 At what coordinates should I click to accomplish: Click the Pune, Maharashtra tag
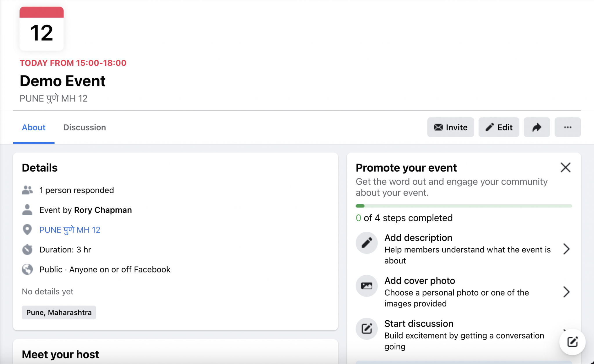[x=59, y=312]
